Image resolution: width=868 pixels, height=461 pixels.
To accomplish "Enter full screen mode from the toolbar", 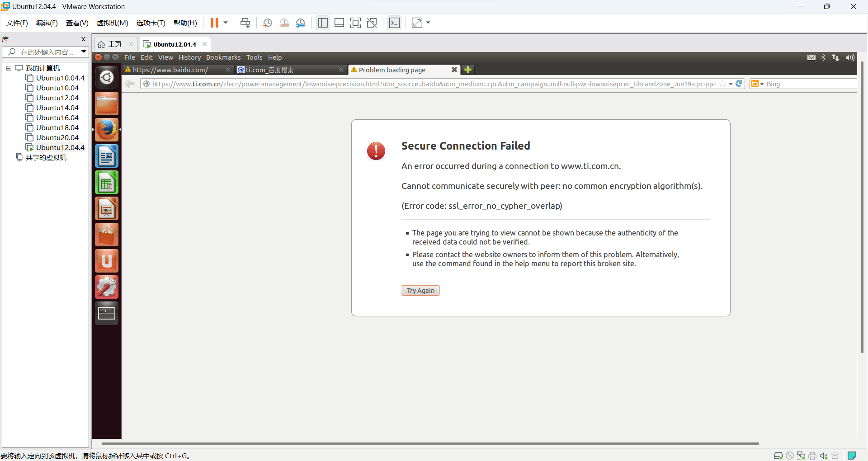I will (x=355, y=23).
